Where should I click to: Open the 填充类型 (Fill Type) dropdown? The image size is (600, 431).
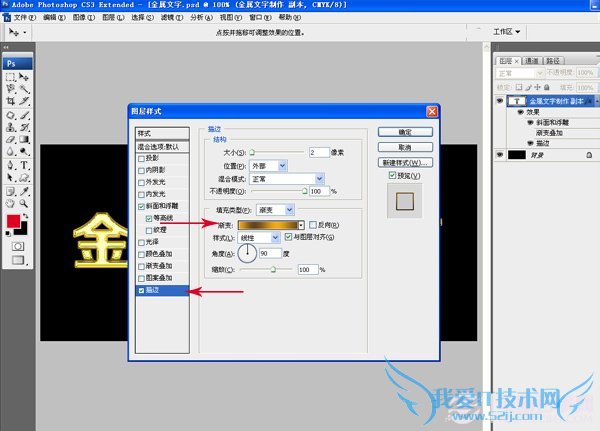click(275, 210)
